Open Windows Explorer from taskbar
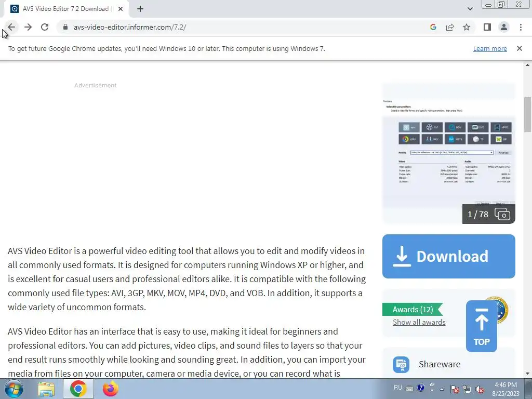The image size is (532, 399). point(46,389)
